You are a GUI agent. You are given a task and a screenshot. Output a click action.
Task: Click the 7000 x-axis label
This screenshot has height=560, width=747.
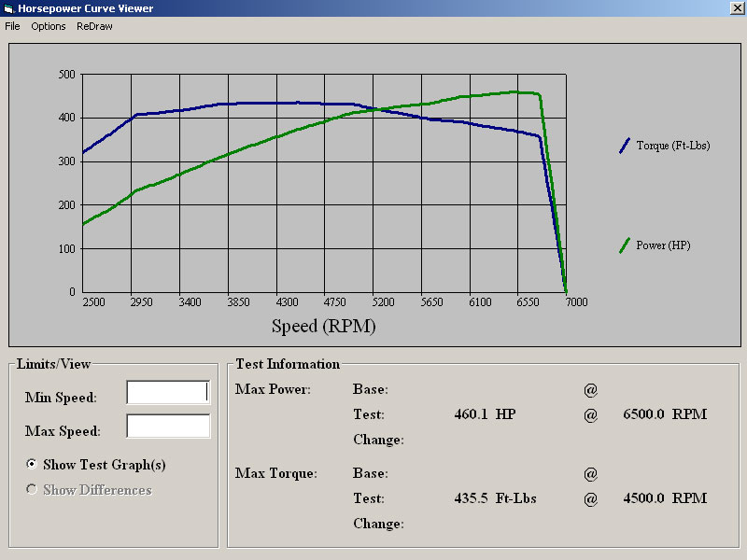[576, 301]
